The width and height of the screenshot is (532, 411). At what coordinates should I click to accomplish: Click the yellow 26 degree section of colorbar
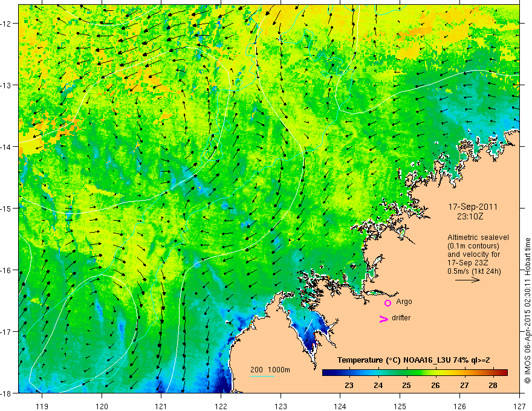pos(435,373)
